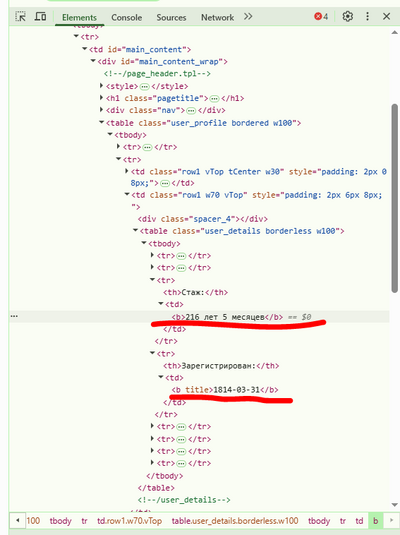The height and width of the screenshot is (535, 400).
Task: Open DevTools settings gear
Action: point(347,16)
